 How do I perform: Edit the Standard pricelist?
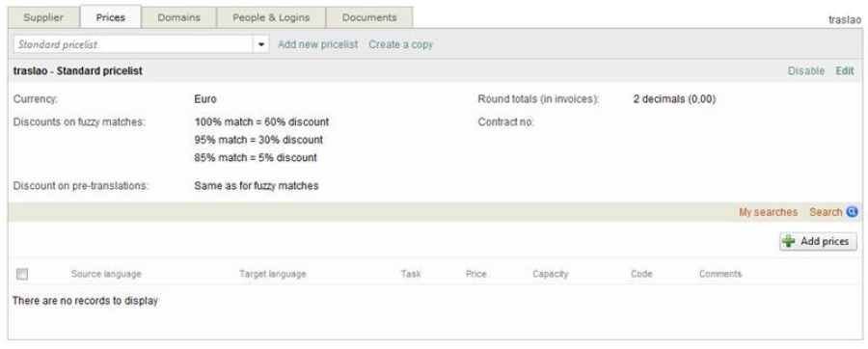coord(845,70)
